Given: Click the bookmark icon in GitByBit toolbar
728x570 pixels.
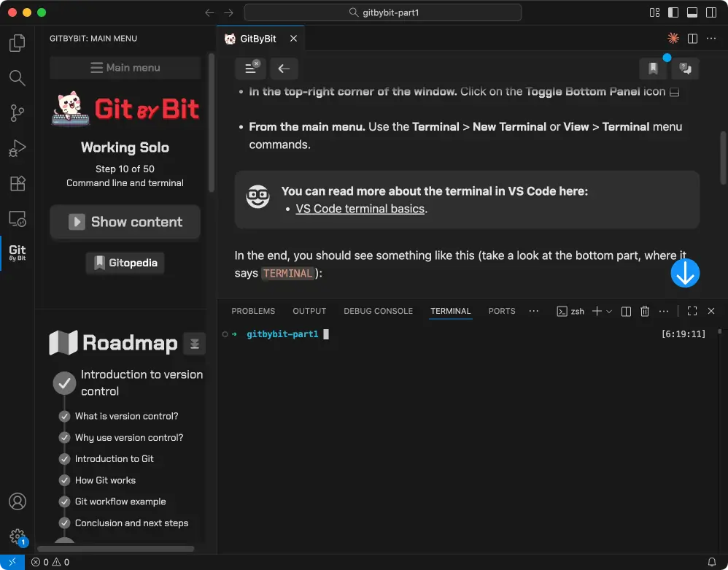Looking at the screenshot, I should point(653,69).
